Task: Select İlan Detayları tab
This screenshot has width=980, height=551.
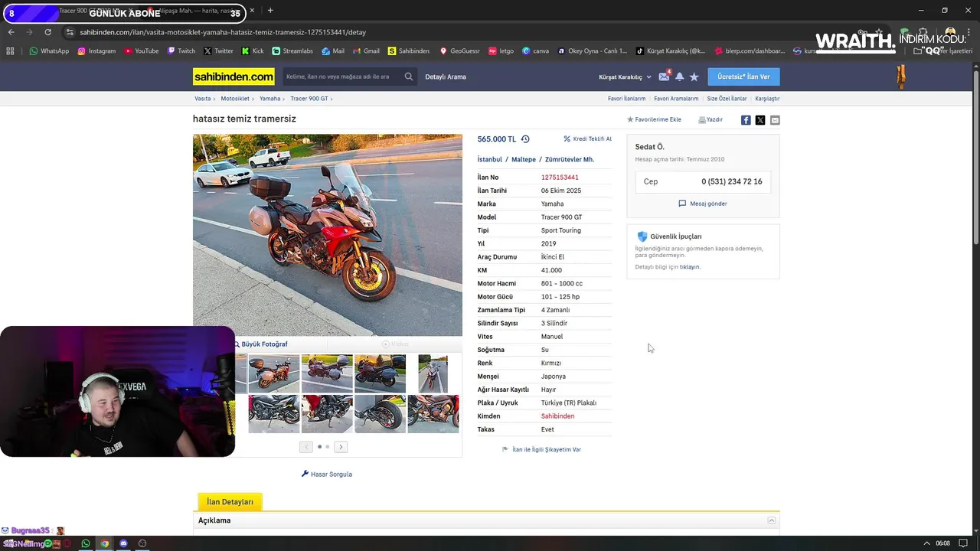Action: pyautogui.click(x=230, y=502)
